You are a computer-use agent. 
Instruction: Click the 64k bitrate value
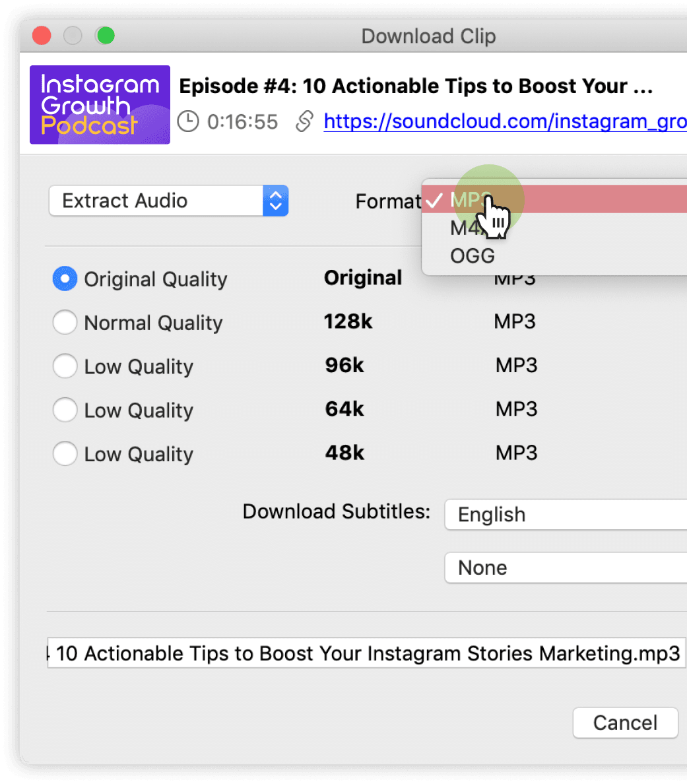coord(344,409)
